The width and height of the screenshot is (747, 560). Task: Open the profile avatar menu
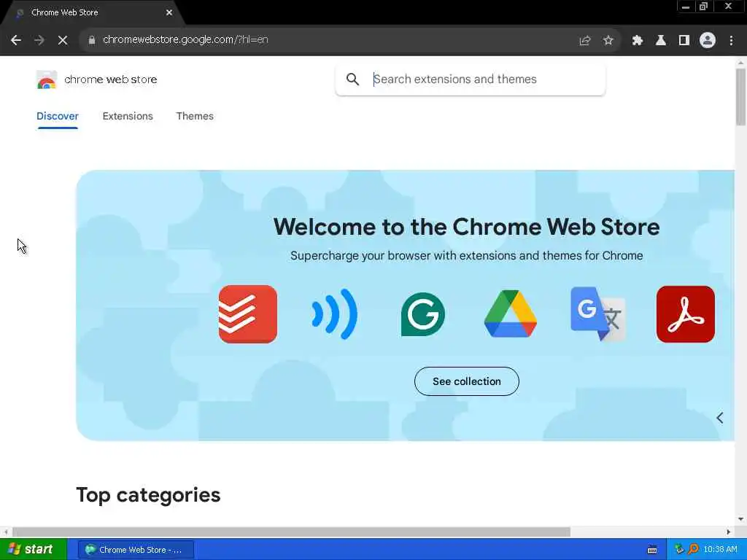[707, 41]
